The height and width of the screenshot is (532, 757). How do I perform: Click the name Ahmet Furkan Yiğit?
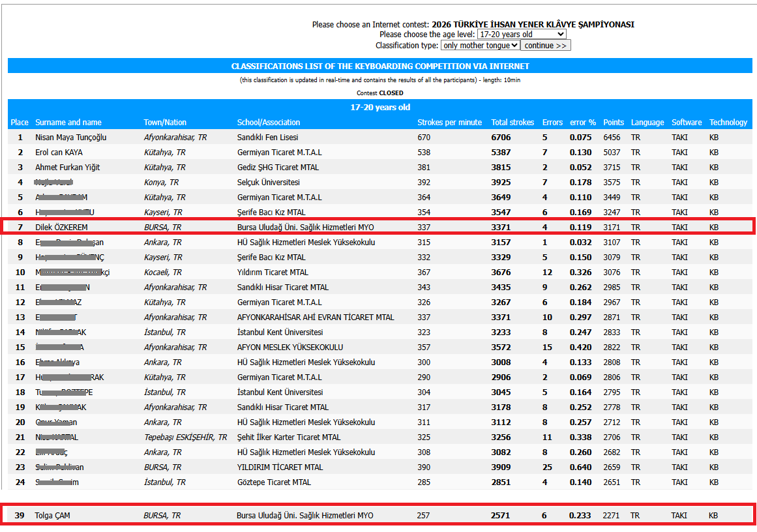coord(67,168)
